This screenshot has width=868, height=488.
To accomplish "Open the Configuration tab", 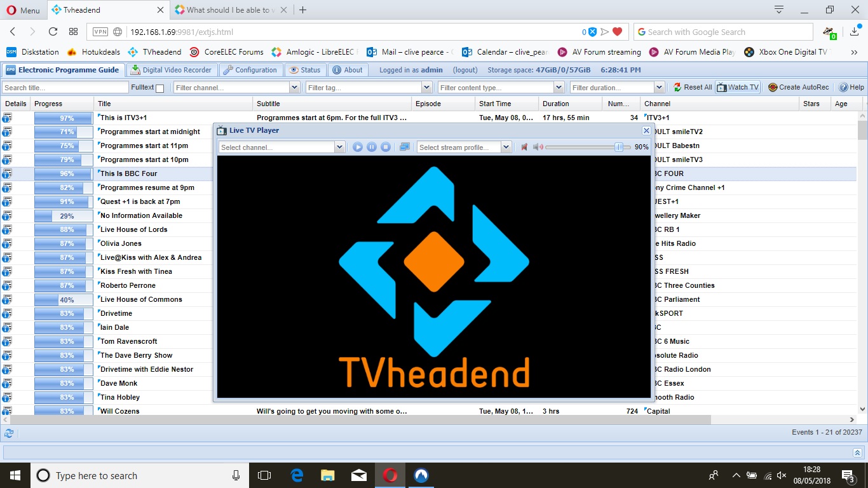I will click(250, 70).
